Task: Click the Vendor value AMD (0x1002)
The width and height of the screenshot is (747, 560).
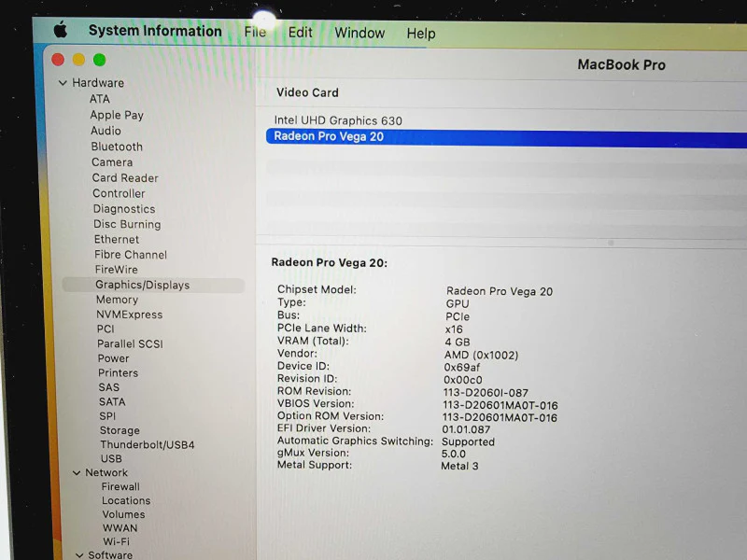Action: coord(481,356)
